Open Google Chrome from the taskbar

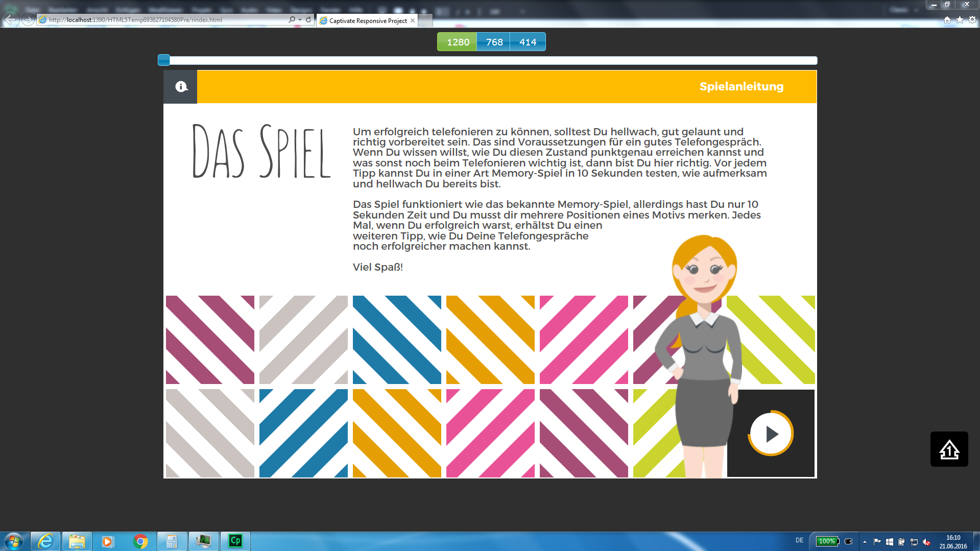pyautogui.click(x=140, y=541)
